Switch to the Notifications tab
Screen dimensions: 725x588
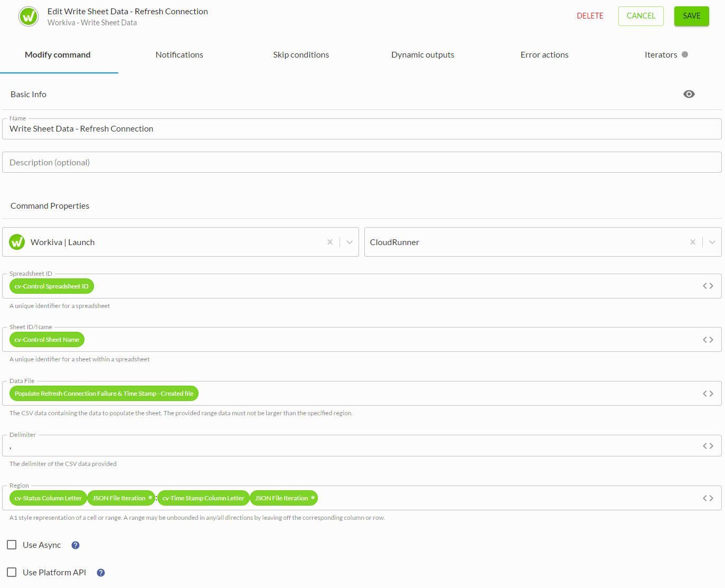180,55
